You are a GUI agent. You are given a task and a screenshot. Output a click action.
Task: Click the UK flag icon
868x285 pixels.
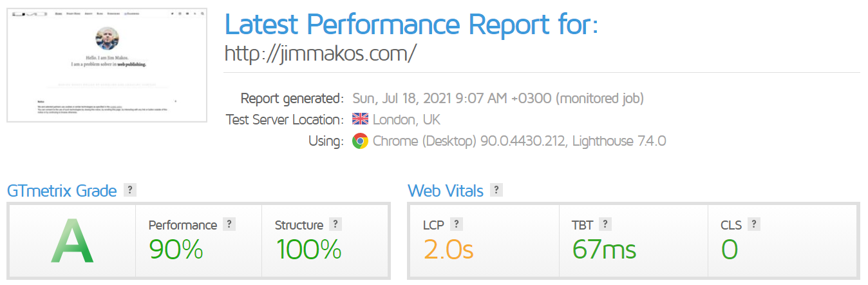[360, 120]
